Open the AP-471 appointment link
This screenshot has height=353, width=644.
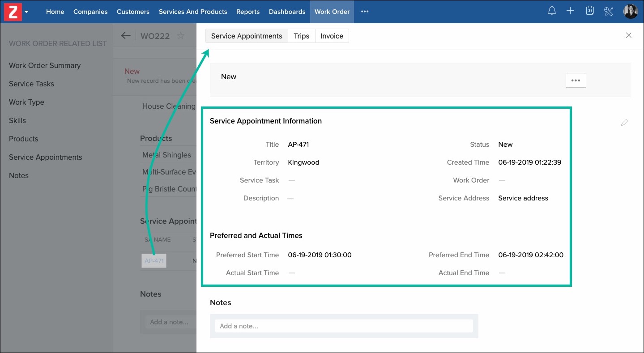[x=154, y=261]
